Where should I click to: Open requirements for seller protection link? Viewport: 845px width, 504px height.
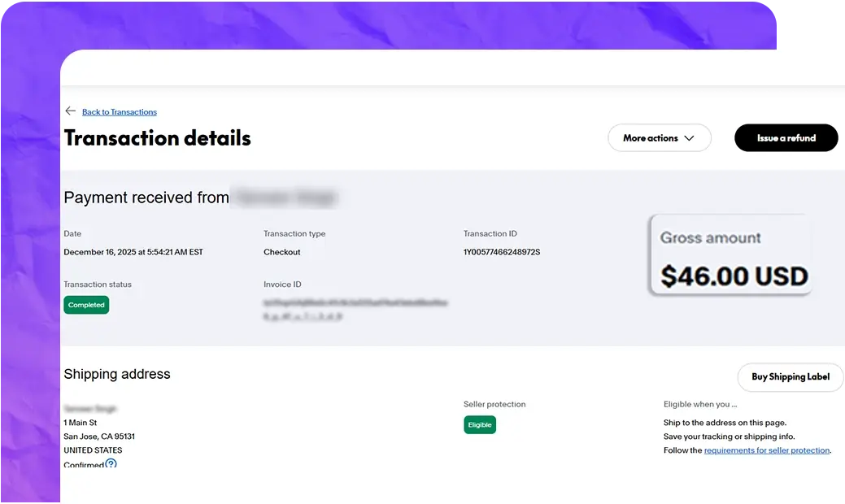pos(766,450)
